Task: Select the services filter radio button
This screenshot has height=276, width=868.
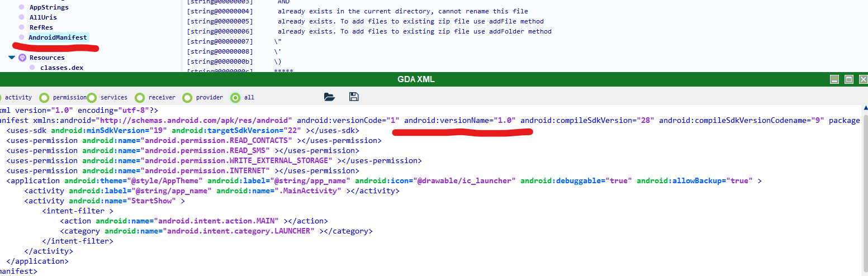Action: tap(92, 97)
